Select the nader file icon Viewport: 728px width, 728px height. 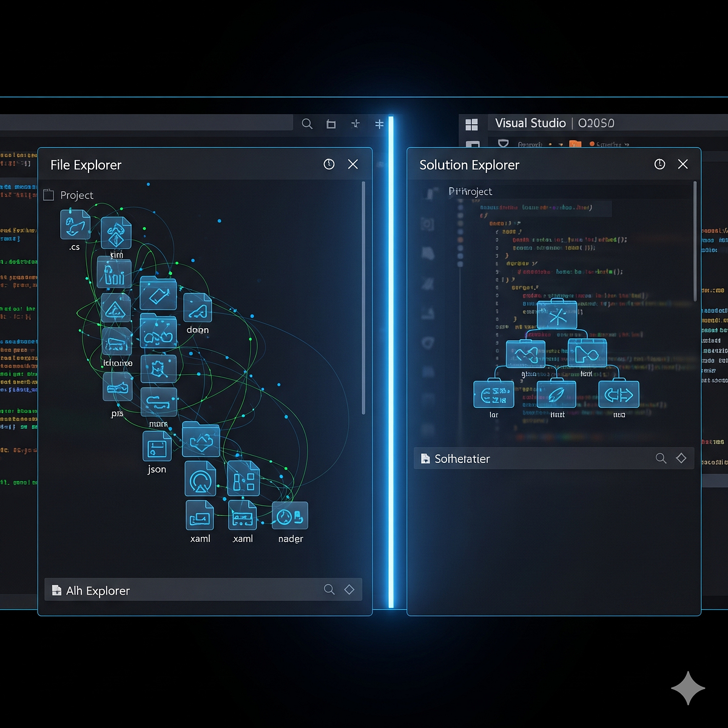click(x=290, y=516)
